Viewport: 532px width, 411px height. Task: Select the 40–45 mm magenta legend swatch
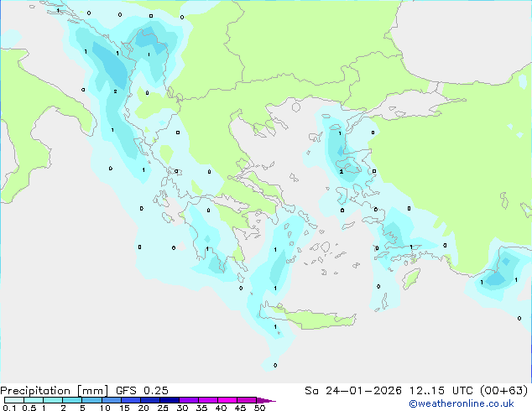pos(227,400)
